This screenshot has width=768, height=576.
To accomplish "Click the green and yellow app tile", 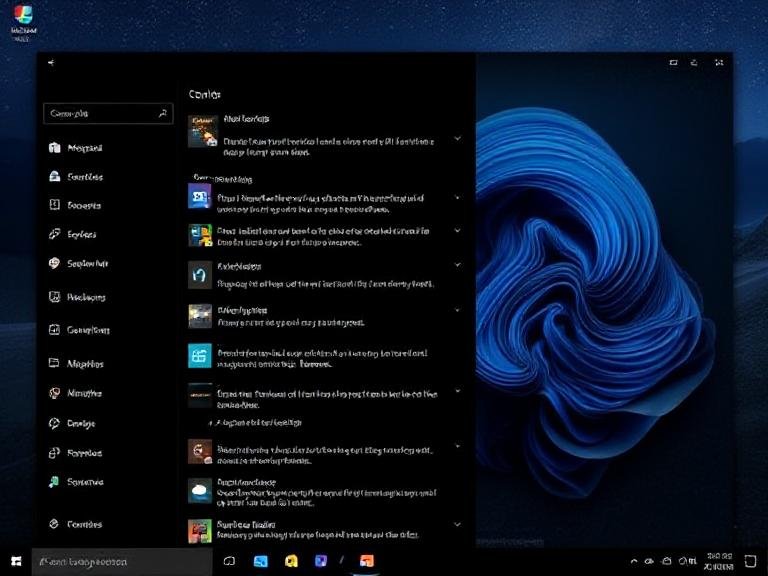I will 200,236.
